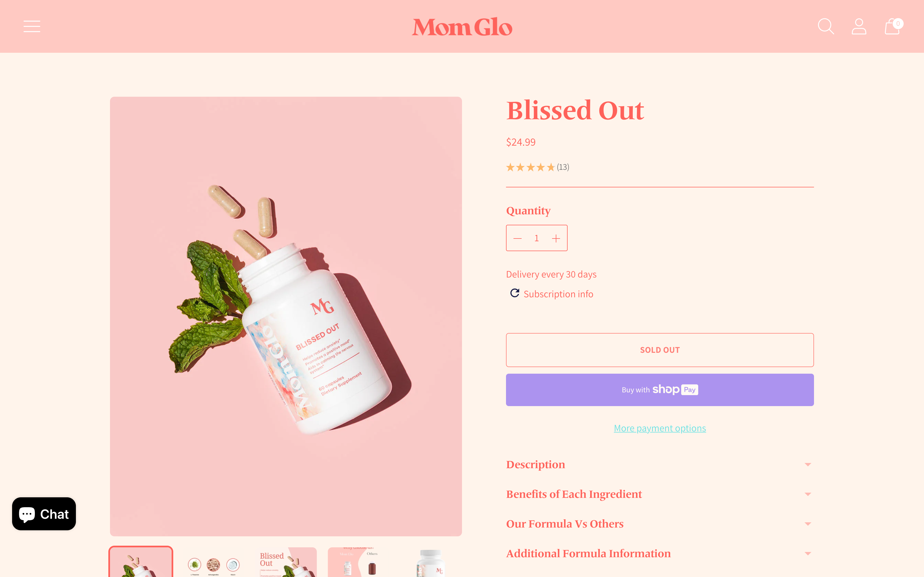Click the Mom Glo logo
Image resolution: width=924 pixels, height=577 pixels.
(462, 27)
